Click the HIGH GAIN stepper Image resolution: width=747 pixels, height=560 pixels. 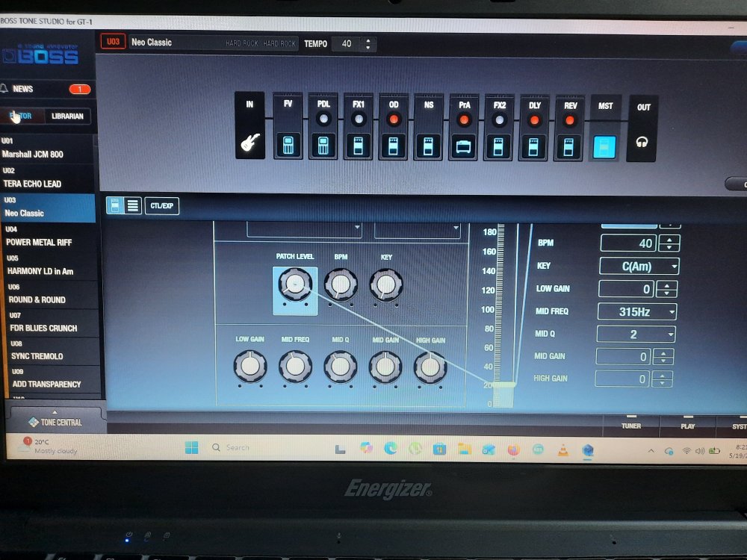tap(662, 379)
